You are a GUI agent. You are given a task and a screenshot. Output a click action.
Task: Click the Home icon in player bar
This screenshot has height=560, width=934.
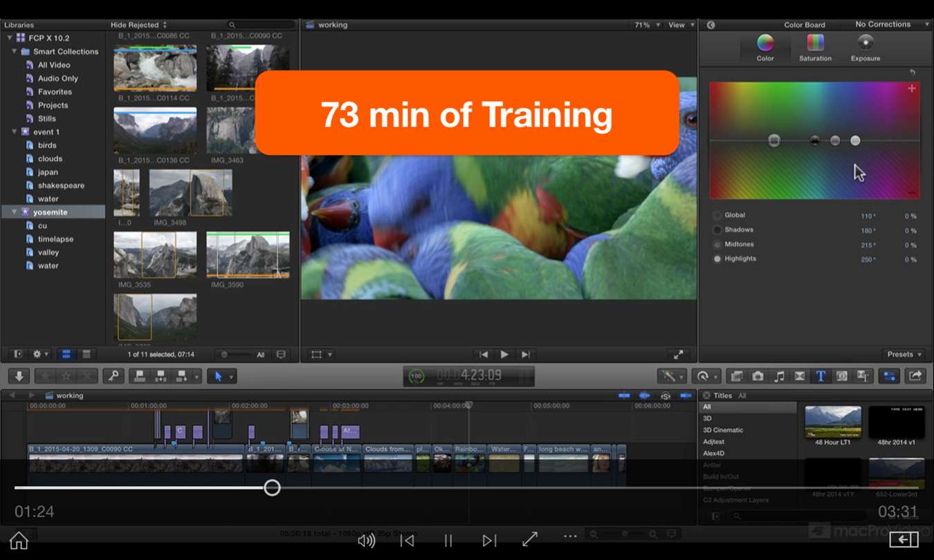[19, 540]
